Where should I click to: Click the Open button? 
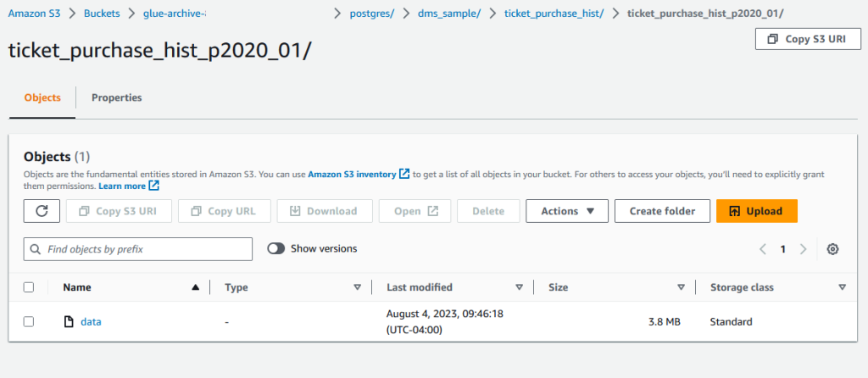pyautogui.click(x=415, y=211)
